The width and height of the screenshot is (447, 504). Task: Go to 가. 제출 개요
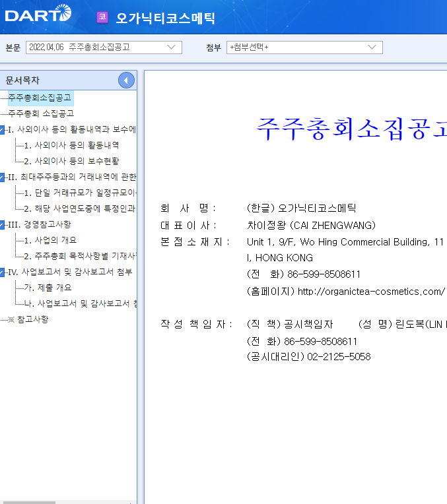pyautogui.click(x=48, y=288)
